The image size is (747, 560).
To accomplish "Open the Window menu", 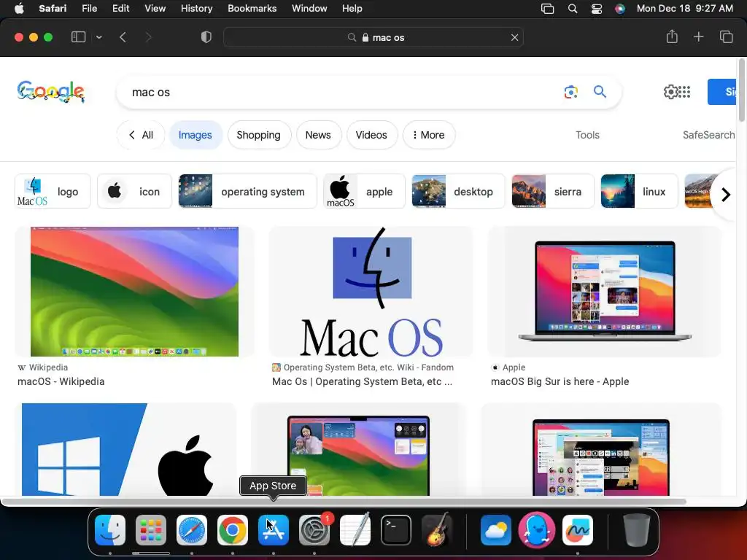I will (x=309, y=9).
